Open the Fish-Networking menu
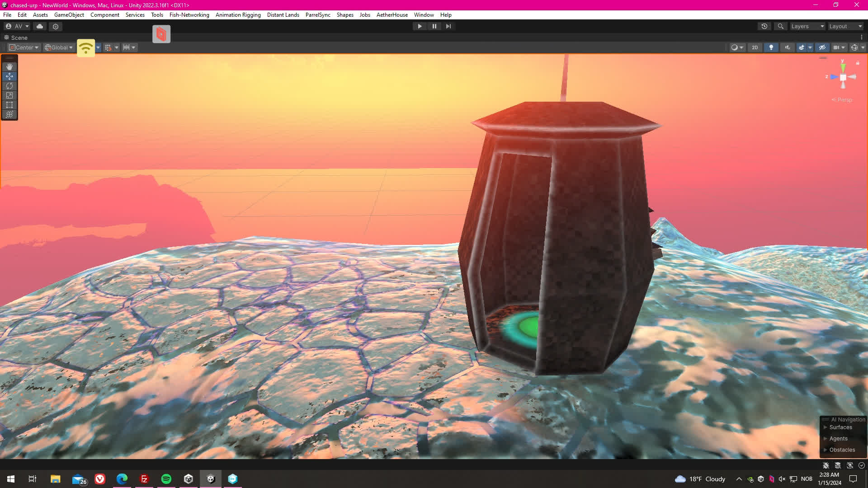The width and height of the screenshot is (868, 488). pyautogui.click(x=189, y=15)
